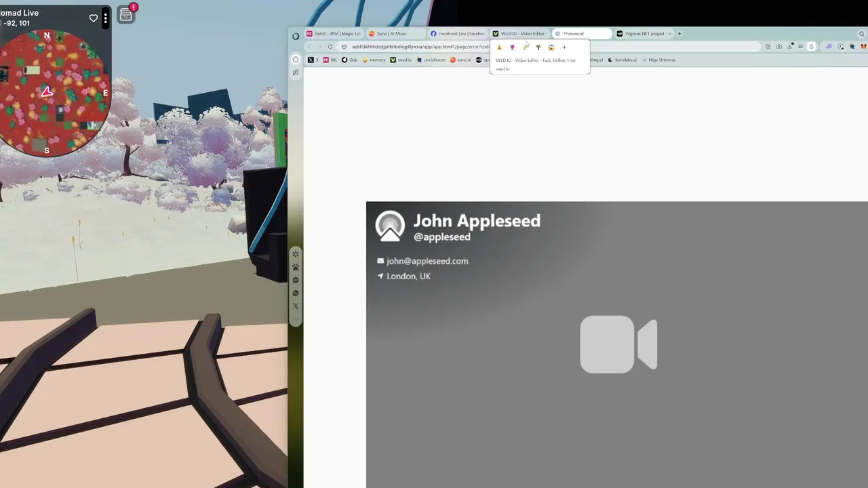Screen dimensions: 868x488
Task: Open the memory bookmark
Action: tap(374, 60)
